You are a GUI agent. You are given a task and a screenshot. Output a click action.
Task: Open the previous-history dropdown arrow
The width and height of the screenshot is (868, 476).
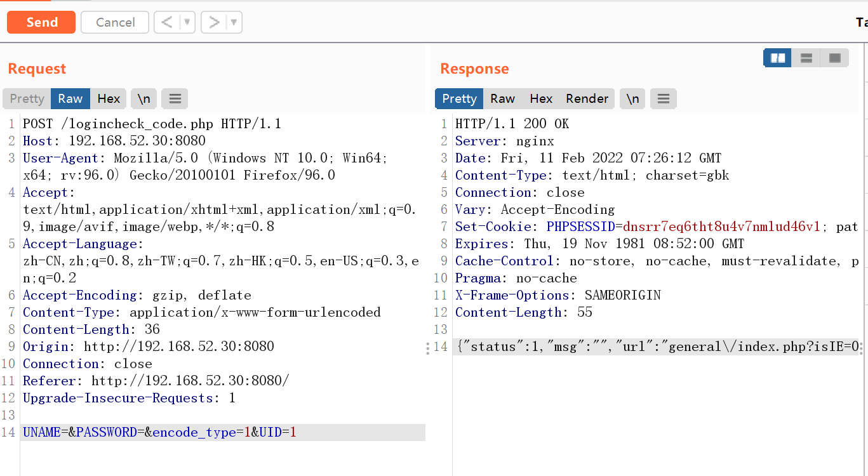(187, 22)
